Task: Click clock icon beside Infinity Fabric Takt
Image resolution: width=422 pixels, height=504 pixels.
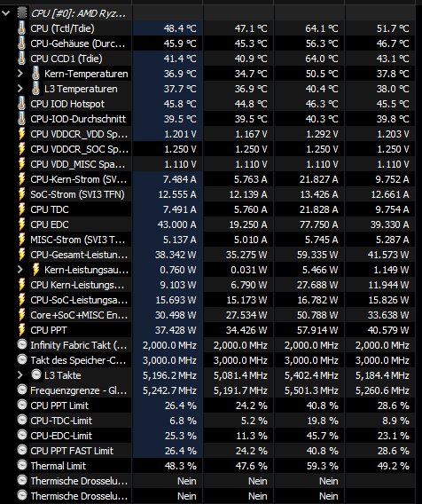Action: point(22,345)
